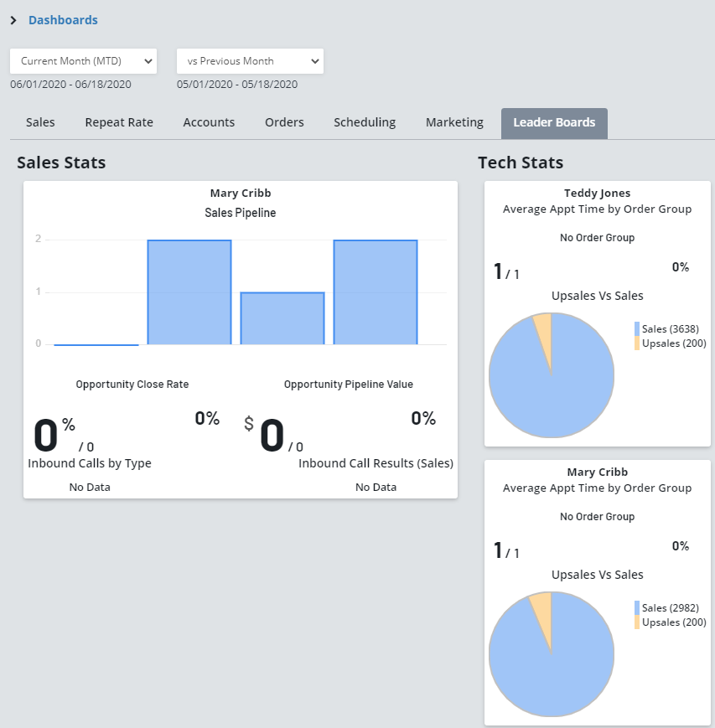The image size is (715, 728).
Task: Select the Leader Boards tab
Action: coord(554,122)
